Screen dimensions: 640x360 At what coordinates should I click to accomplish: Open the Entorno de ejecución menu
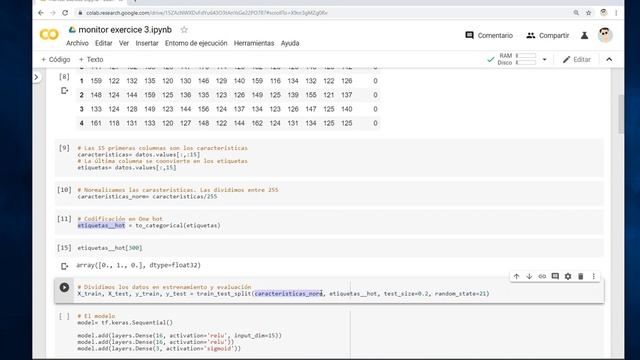point(196,43)
